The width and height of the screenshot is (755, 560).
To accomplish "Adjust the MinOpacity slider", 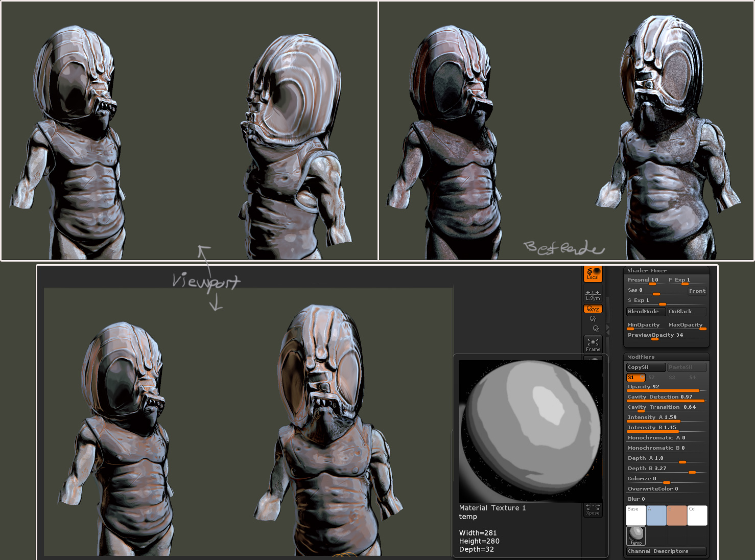I will pos(646,325).
